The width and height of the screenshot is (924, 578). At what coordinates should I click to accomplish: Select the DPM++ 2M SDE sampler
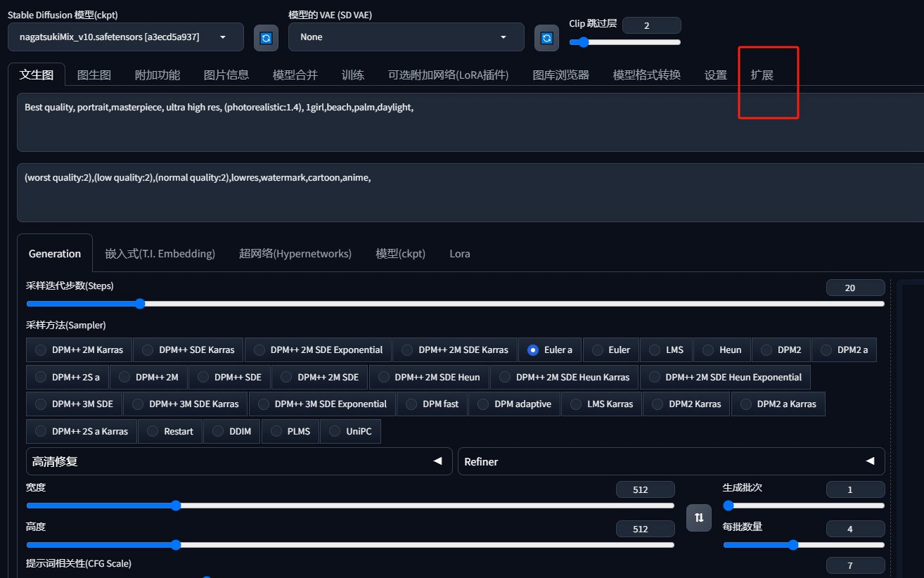[x=319, y=377]
